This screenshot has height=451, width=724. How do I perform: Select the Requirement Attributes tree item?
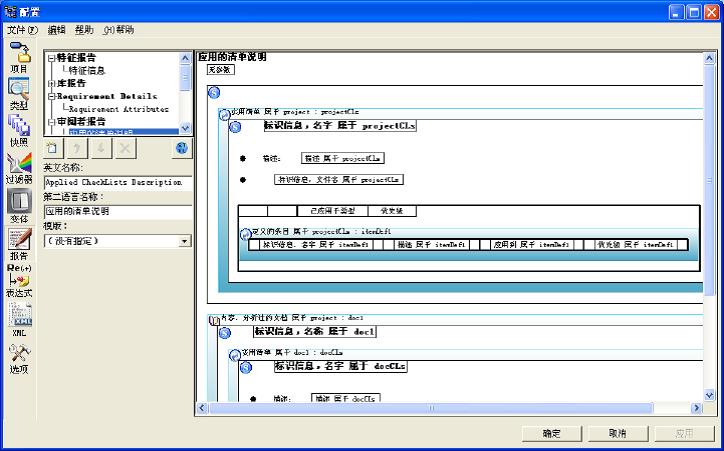(x=119, y=109)
